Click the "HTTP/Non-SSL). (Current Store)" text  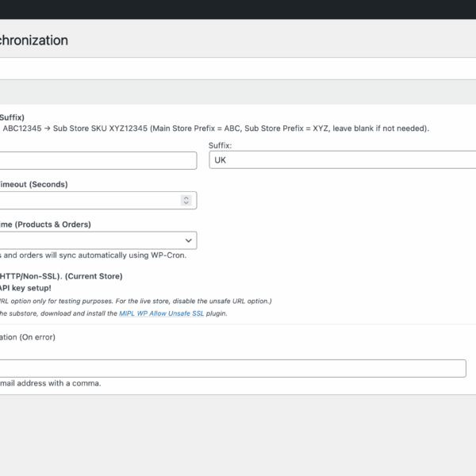coord(61,276)
